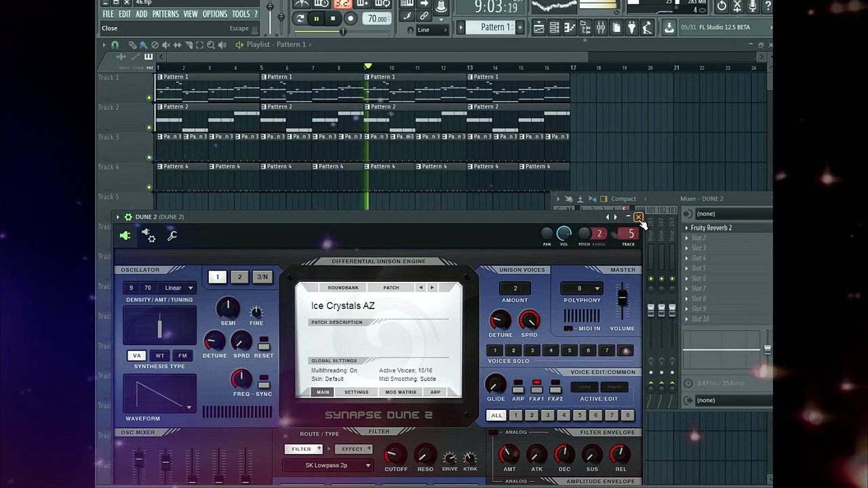Viewport: 868px width, 488px height.
Task: Open the Linear tuning dropdown
Action: (x=178, y=288)
